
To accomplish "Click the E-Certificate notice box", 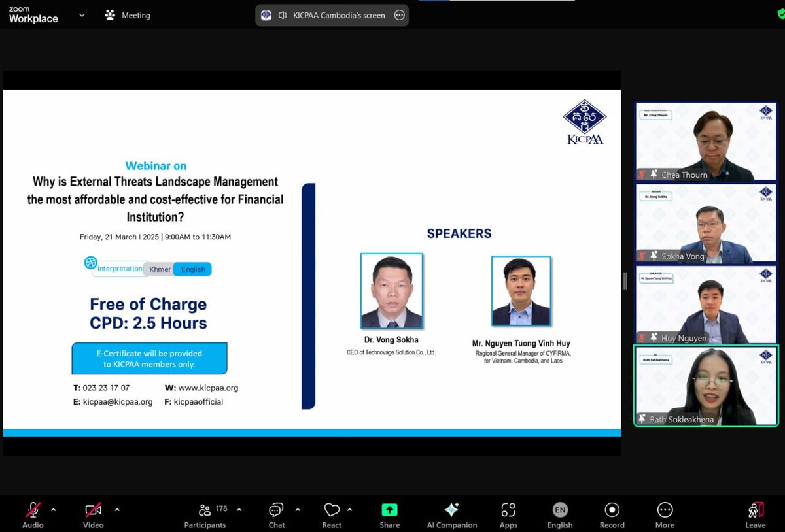I will click(x=149, y=358).
